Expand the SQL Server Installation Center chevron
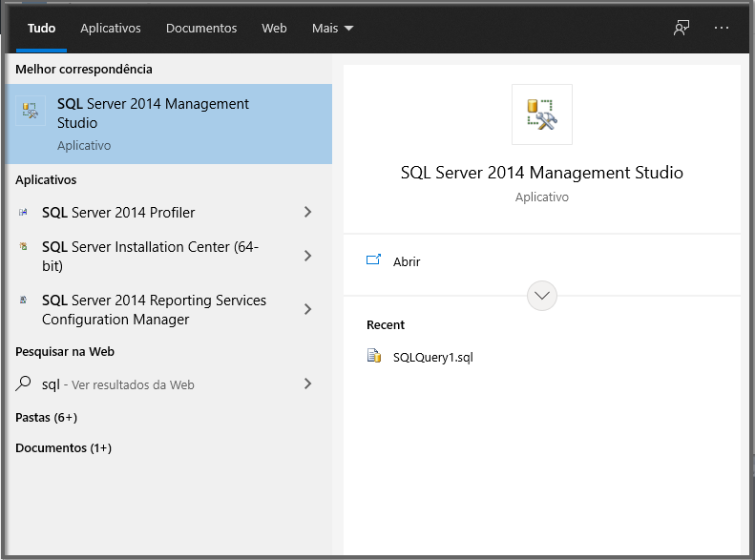755x560 pixels. (x=308, y=256)
